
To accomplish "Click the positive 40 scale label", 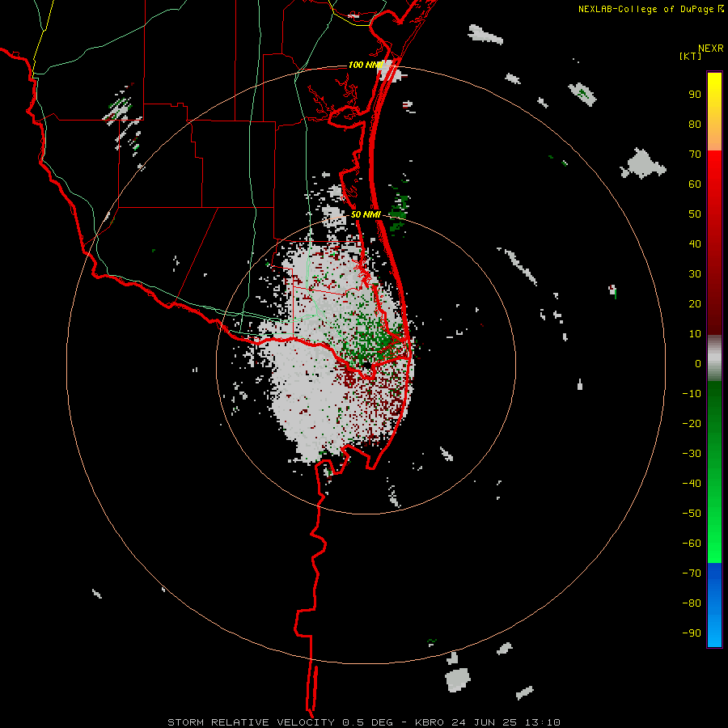I will coord(695,243).
